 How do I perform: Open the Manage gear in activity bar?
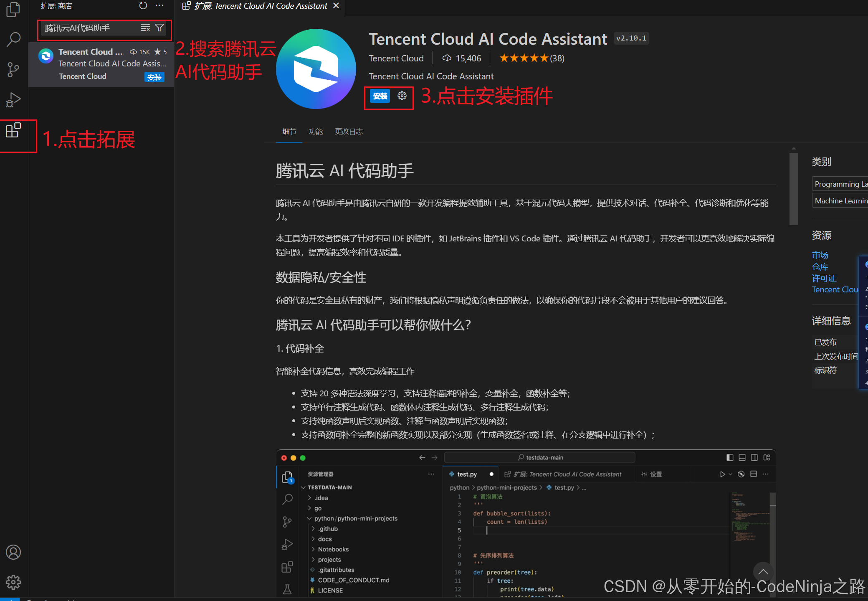(13, 582)
